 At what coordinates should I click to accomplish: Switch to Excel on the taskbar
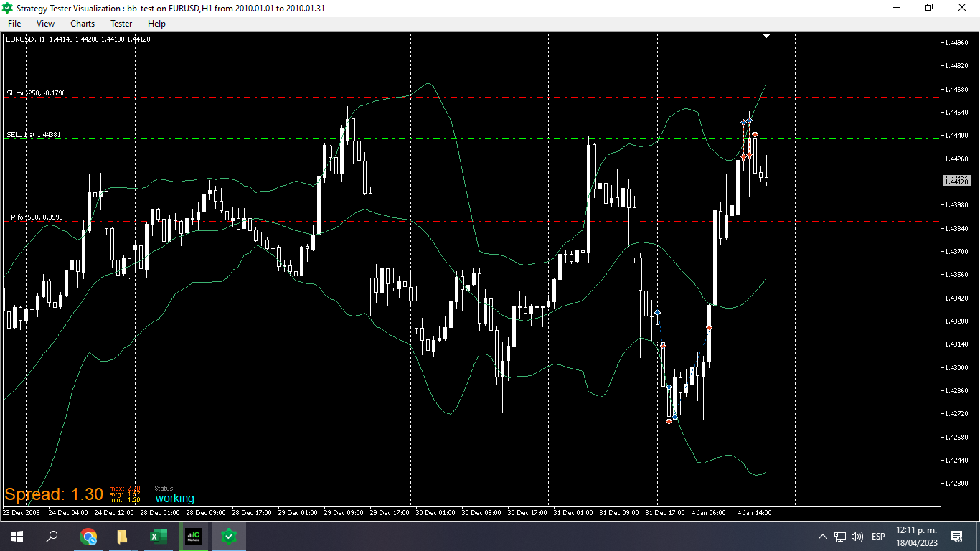[x=158, y=536]
